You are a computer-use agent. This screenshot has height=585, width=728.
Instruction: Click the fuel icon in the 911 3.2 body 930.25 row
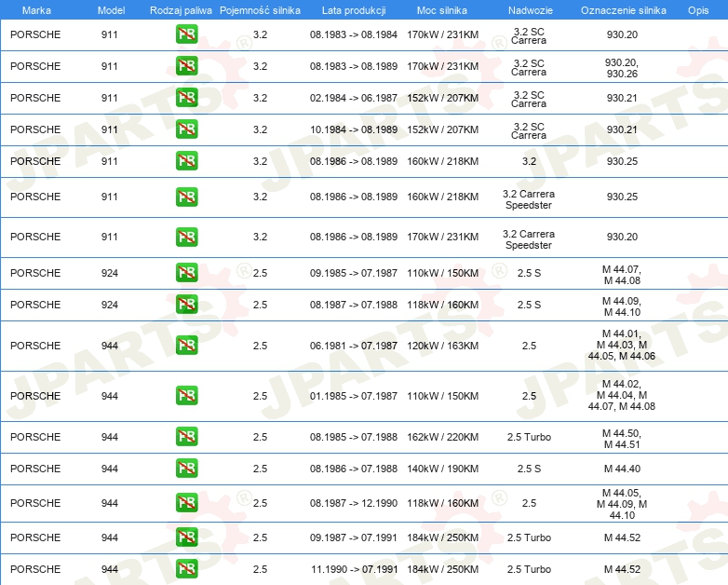pos(186,161)
